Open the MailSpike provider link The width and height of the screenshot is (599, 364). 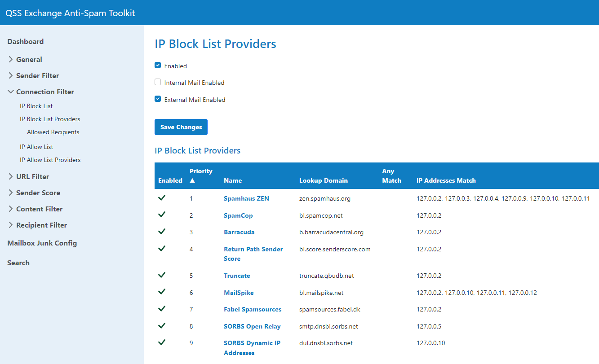(239, 293)
